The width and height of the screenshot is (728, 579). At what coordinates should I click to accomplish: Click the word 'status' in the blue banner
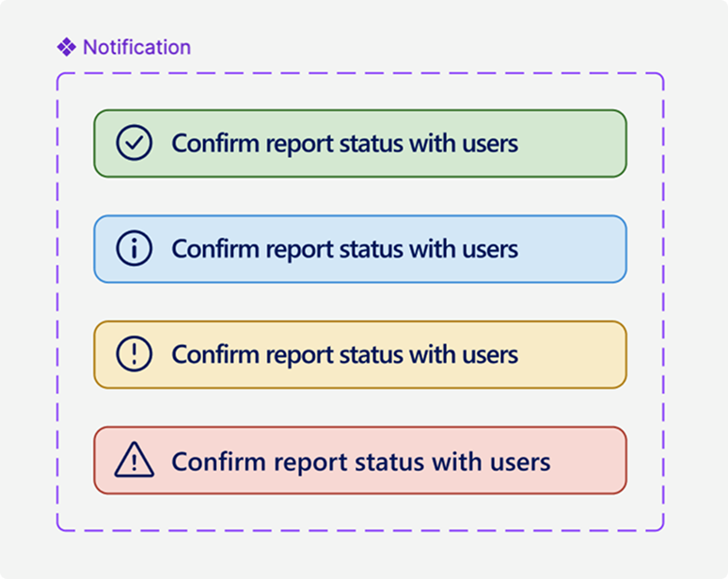pyautogui.click(x=372, y=249)
